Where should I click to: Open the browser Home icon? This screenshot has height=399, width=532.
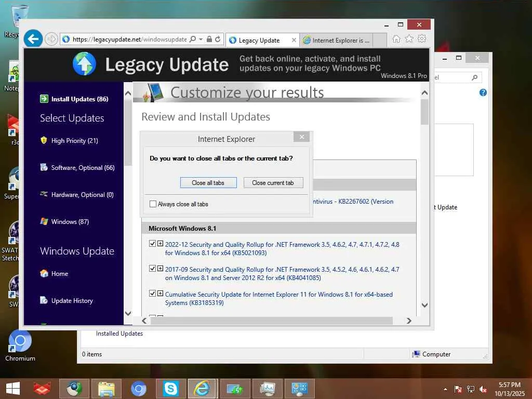[396, 39]
